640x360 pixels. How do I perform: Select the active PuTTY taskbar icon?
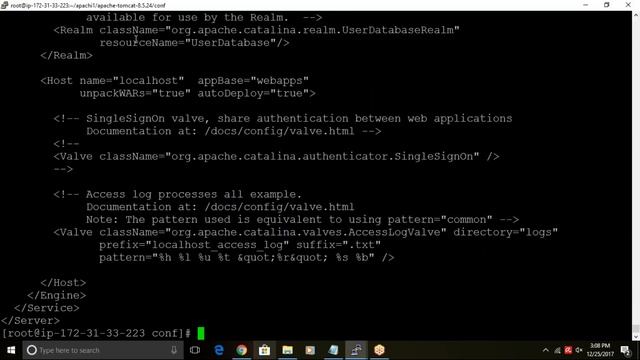(x=356, y=350)
